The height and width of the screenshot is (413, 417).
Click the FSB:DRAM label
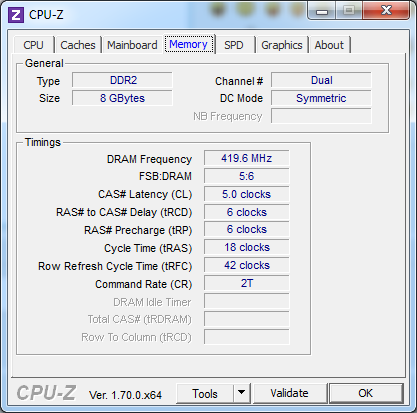(x=165, y=176)
